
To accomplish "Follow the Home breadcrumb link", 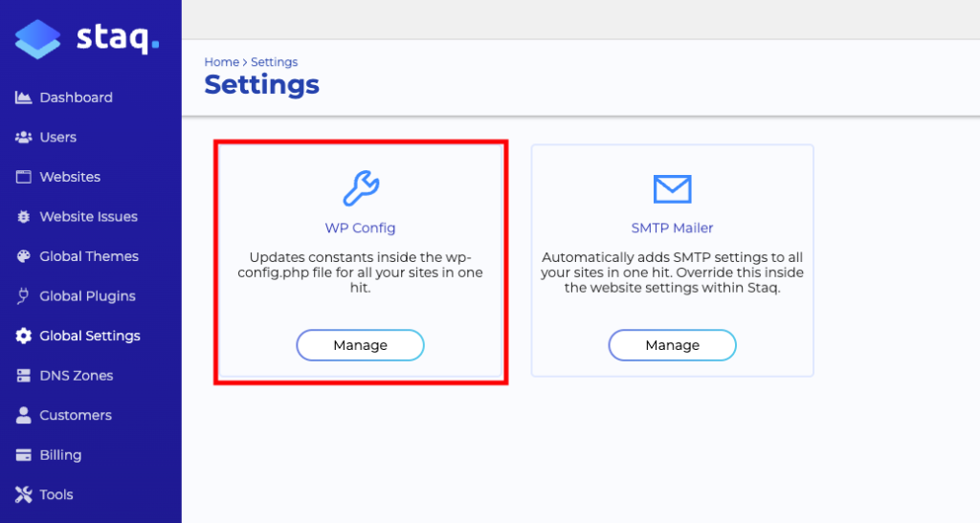I will click(x=221, y=62).
